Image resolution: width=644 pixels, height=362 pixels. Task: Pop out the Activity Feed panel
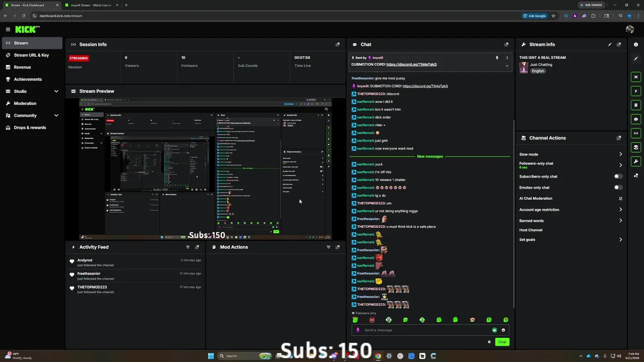click(x=197, y=247)
